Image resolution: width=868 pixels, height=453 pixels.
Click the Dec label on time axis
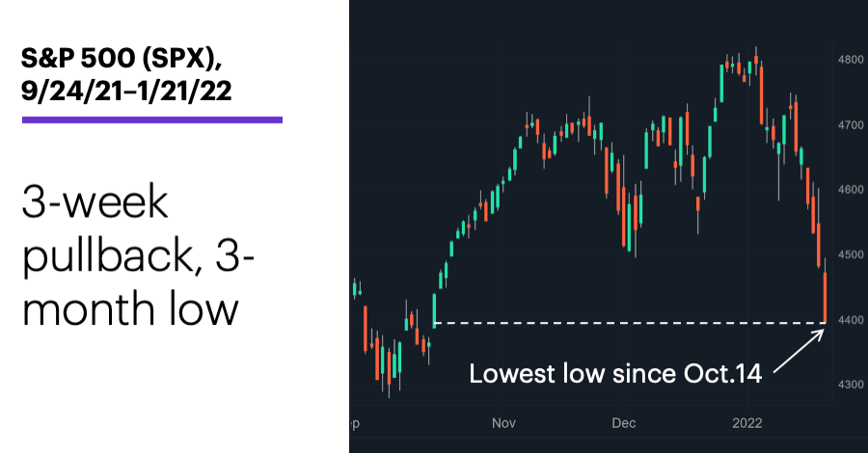point(624,423)
